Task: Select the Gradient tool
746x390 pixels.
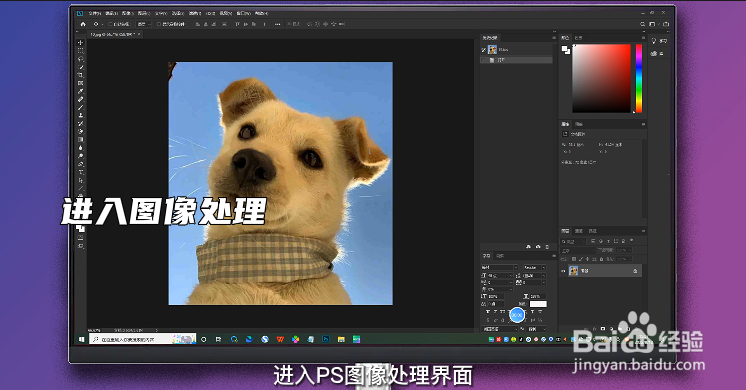Action: click(x=80, y=139)
